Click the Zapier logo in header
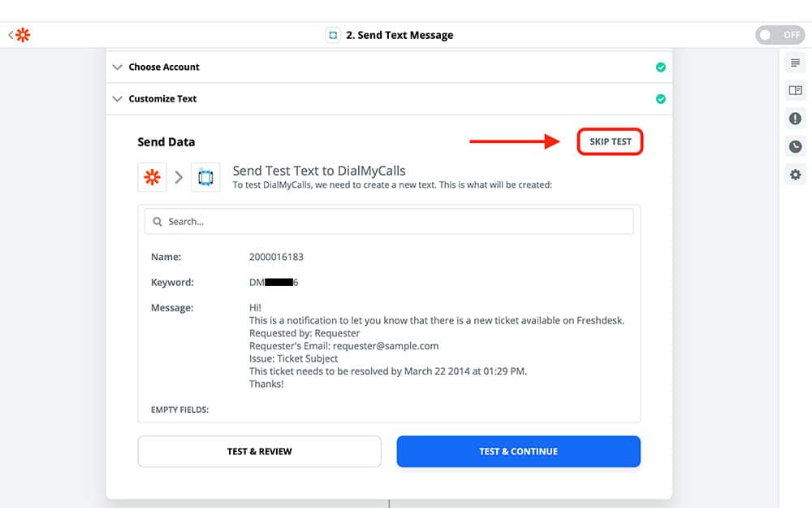The image size is (812, 508). coord(23,35)
